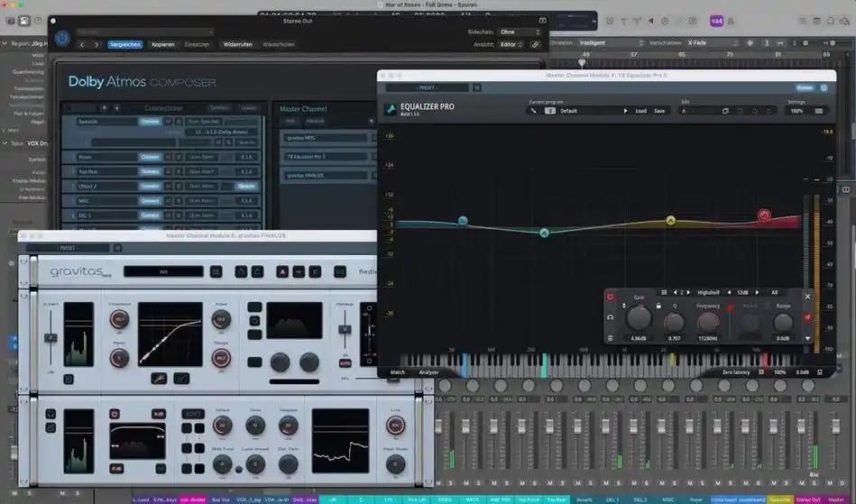The image size is (856, 504).
Task: Click the link chain icon beside Ansicht
Action: (x=535, y=43)
